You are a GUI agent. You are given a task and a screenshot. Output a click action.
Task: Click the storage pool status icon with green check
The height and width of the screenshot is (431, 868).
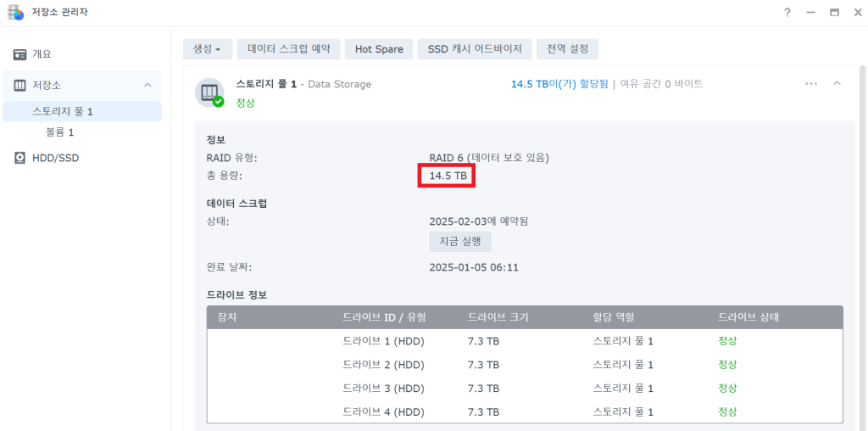coord(210,92)
